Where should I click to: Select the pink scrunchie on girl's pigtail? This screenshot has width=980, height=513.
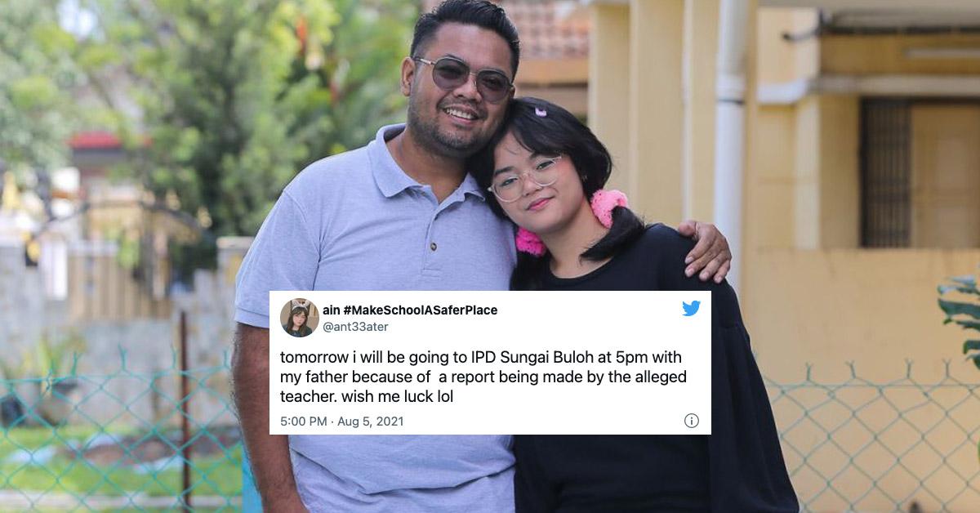[x=608, y=207]
